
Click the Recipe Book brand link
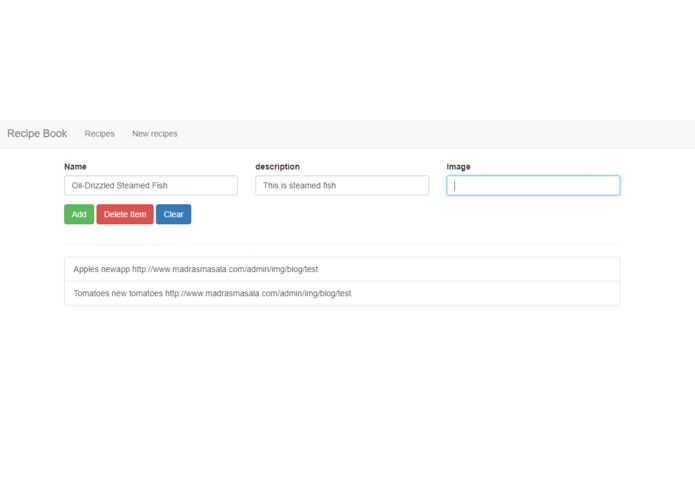[37, 133]
